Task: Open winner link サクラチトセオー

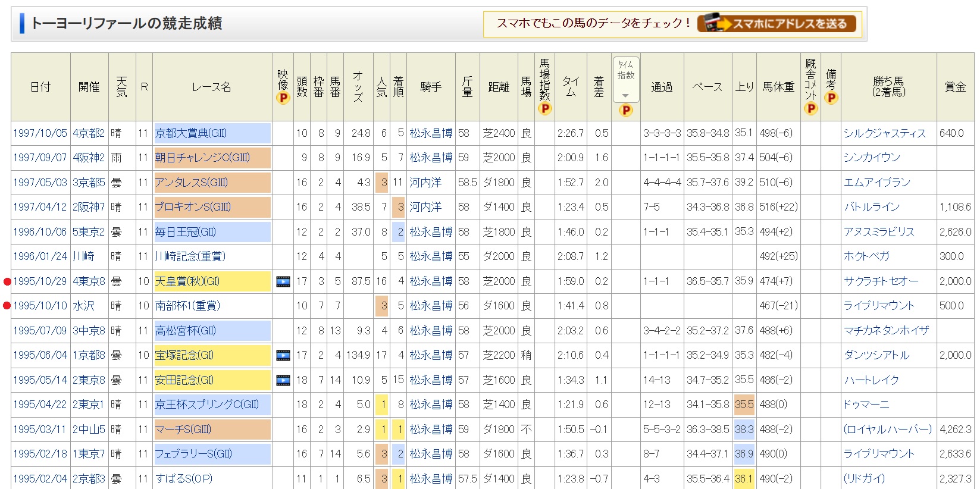Action: click(881, 281)
